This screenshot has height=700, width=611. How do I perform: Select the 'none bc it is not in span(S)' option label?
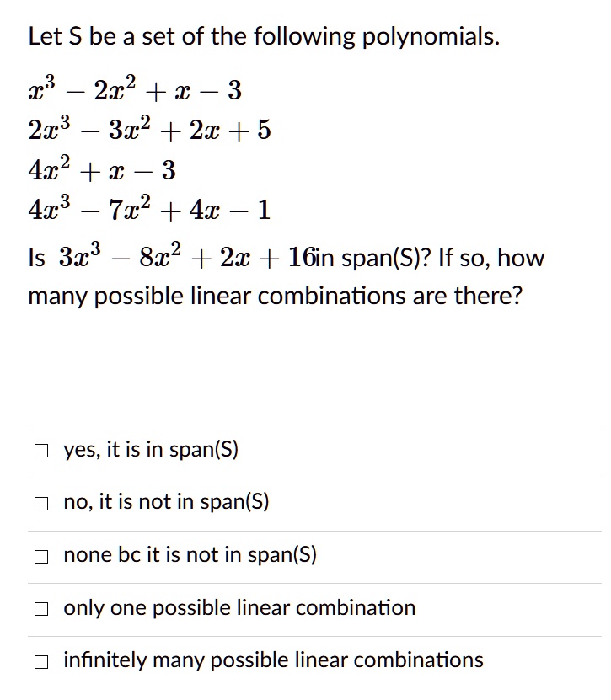click(190, 555)
